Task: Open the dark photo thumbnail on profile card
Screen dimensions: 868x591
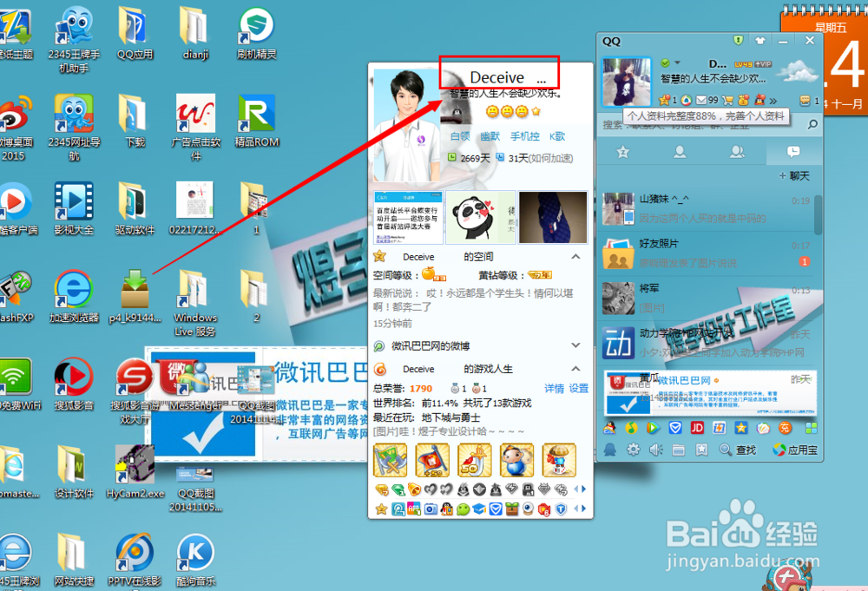Action: 553,217
